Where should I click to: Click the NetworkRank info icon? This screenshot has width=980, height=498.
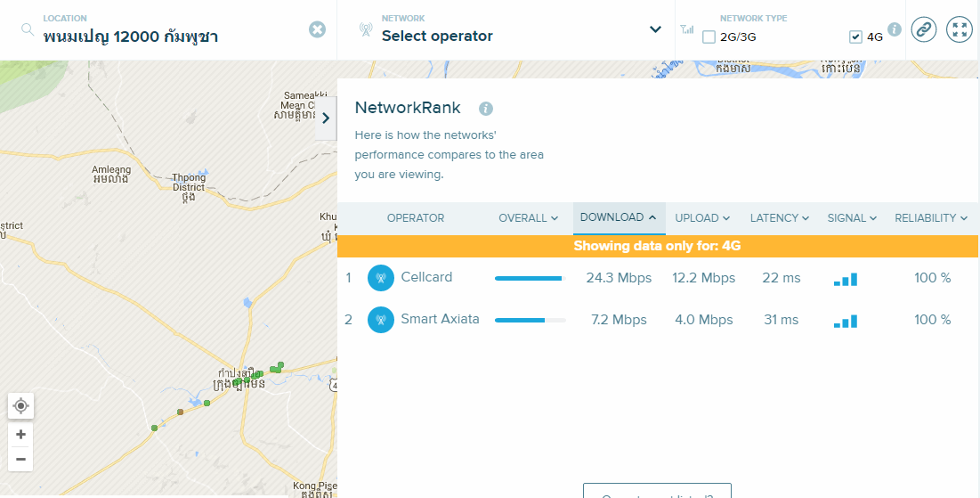pos(485,109)
